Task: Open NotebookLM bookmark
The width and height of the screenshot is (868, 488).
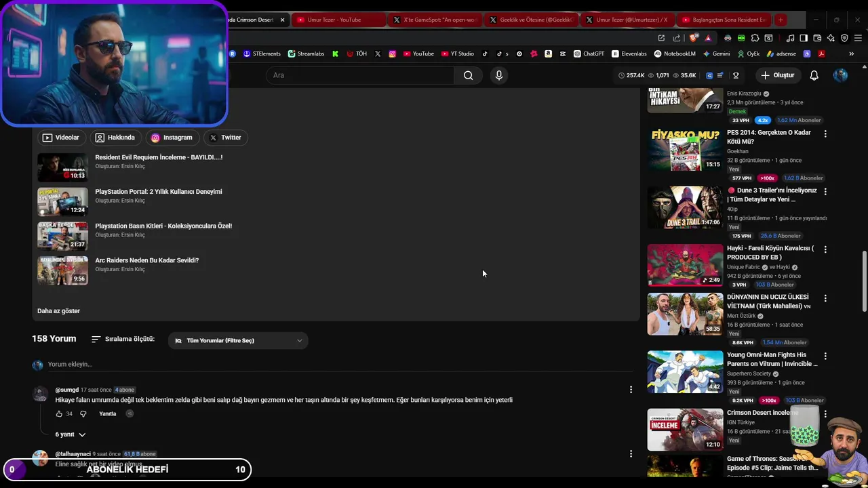Action: click(x=675, y=54)
